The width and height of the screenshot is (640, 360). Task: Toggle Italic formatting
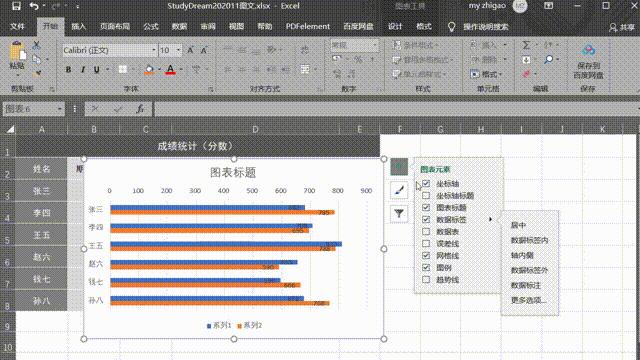pos(82,70)
